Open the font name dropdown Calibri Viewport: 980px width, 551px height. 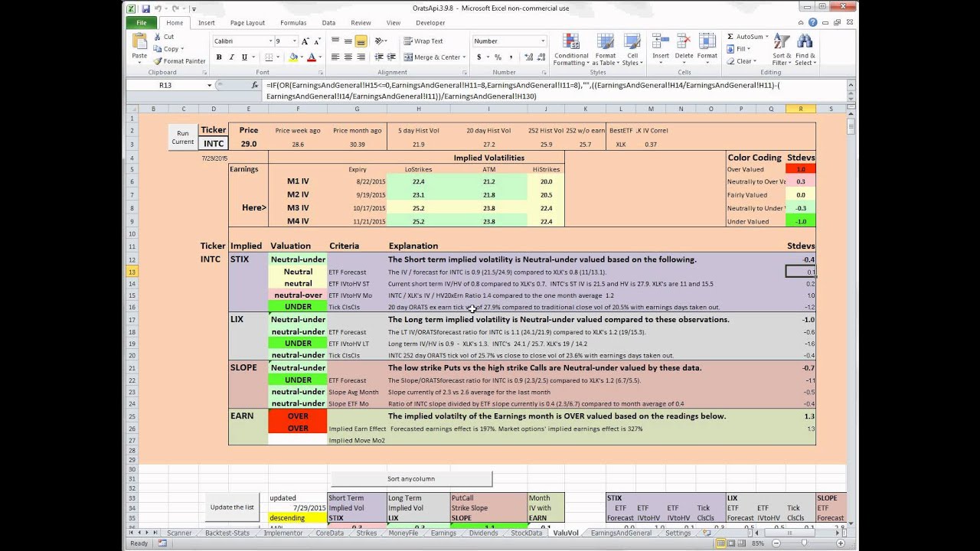[270, 41]
